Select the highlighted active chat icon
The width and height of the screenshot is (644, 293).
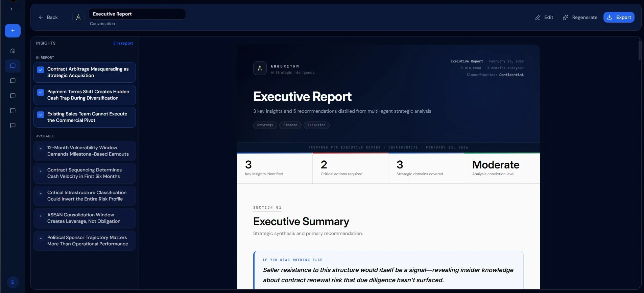click(x=13, y=66)
